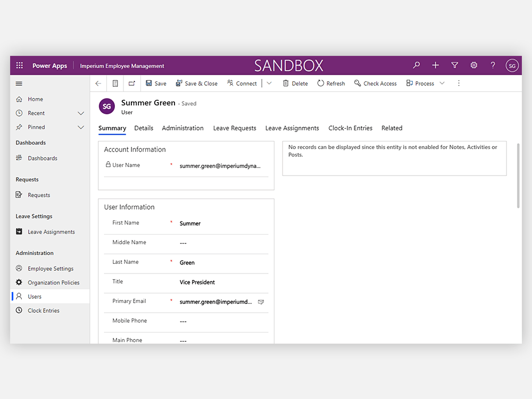
Task: Click the lock icon next to User Name
Action: tap(108, 164)
